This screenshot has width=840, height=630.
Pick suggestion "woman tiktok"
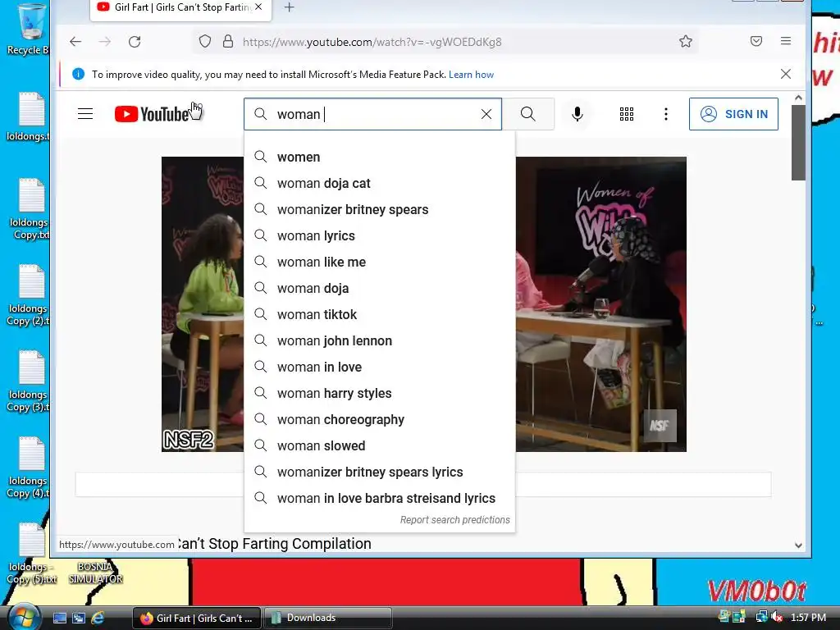point(379,314)
